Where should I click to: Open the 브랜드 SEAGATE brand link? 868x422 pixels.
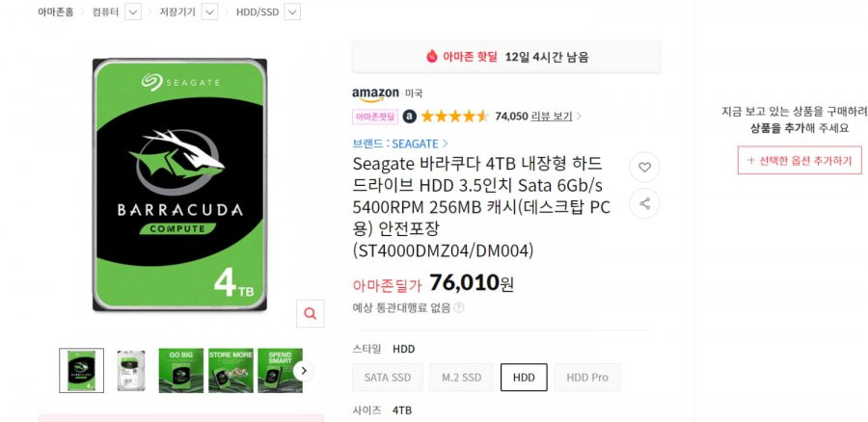click(400, 144)
